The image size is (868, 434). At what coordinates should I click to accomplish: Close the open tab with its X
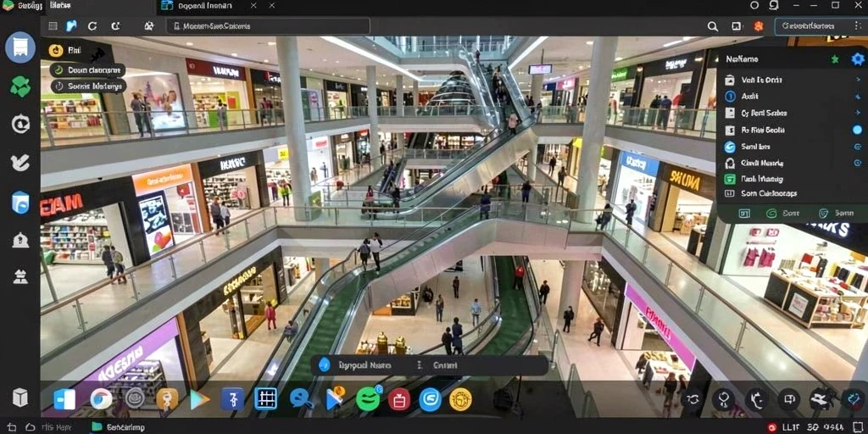(253, 6)
